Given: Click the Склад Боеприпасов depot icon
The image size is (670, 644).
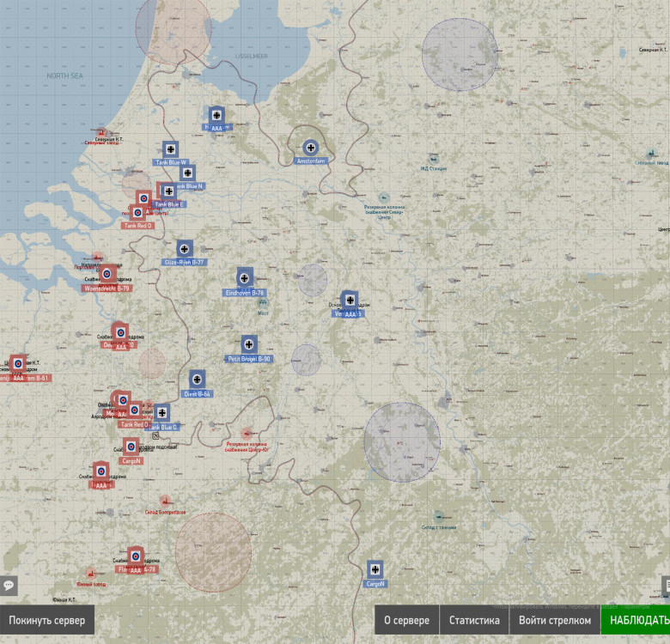Looking at the screenshot, I should click(165, 501).
